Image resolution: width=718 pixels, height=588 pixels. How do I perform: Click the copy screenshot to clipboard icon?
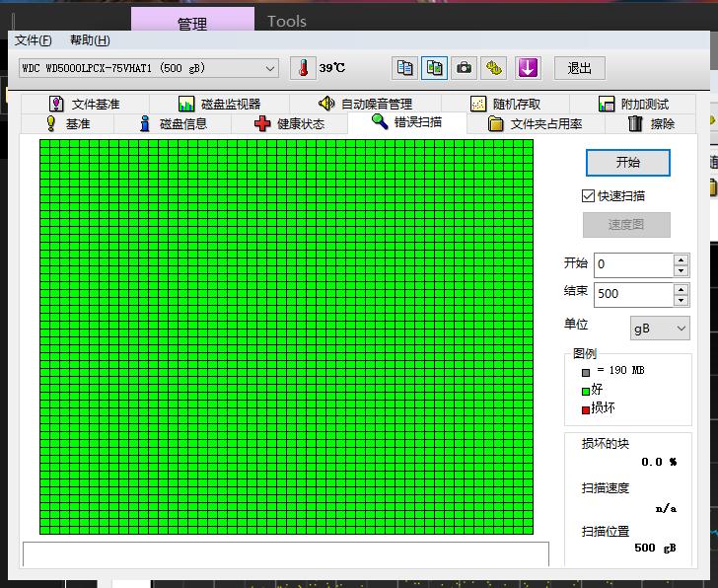[x=434, y=68]
